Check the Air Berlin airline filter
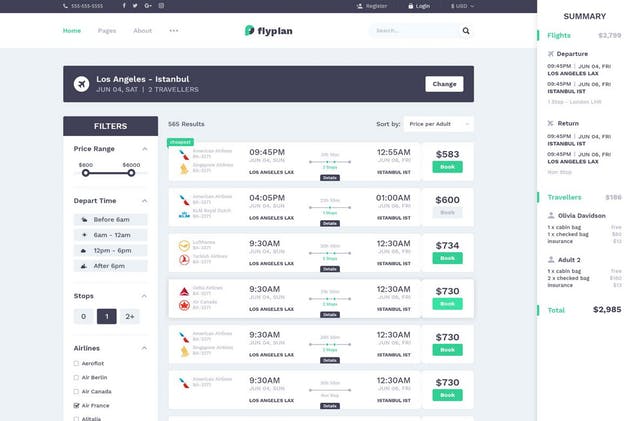 tap(76, 377)
